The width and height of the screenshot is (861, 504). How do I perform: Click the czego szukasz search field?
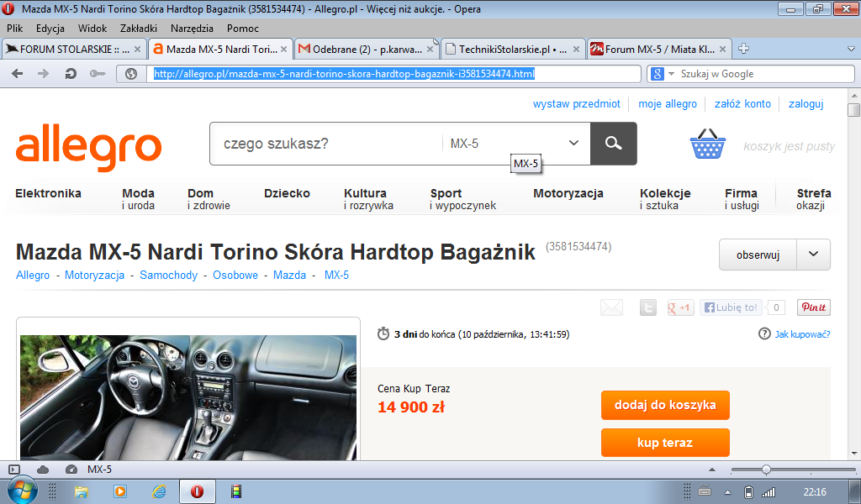(x=326, y=144)
